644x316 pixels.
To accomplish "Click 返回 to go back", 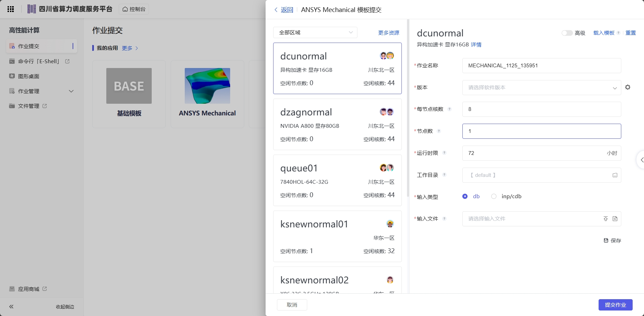I will (x=284, y=10).
